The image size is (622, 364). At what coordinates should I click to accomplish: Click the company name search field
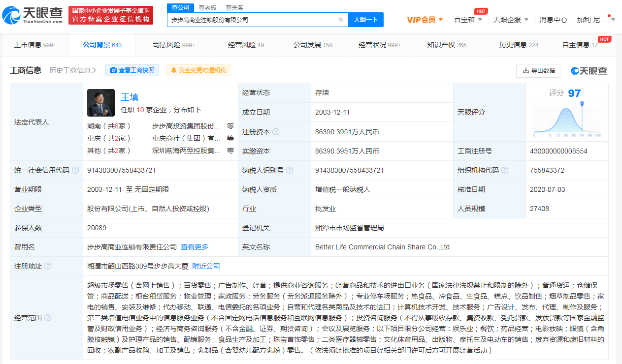tap(251, 20)
